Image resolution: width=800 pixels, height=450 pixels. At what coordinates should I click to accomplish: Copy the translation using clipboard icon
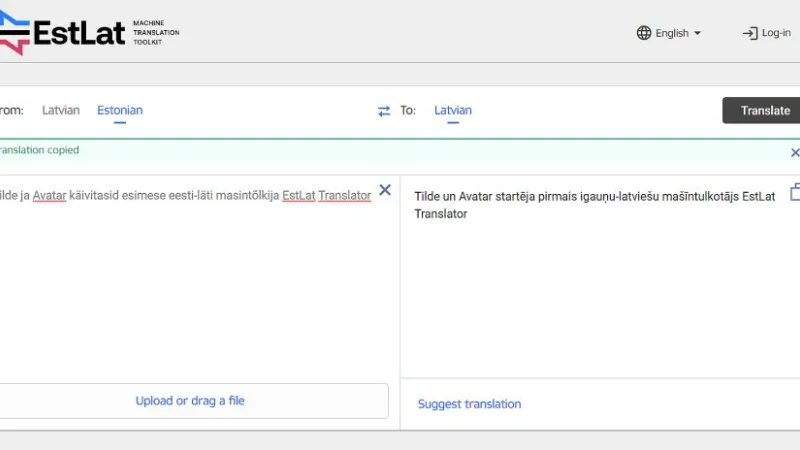pyautogui.click(x=795, y=192)
